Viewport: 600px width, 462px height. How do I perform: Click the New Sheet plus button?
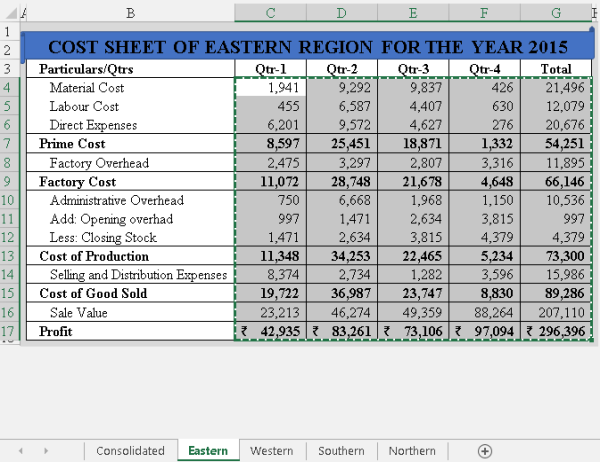click(485, 451)
